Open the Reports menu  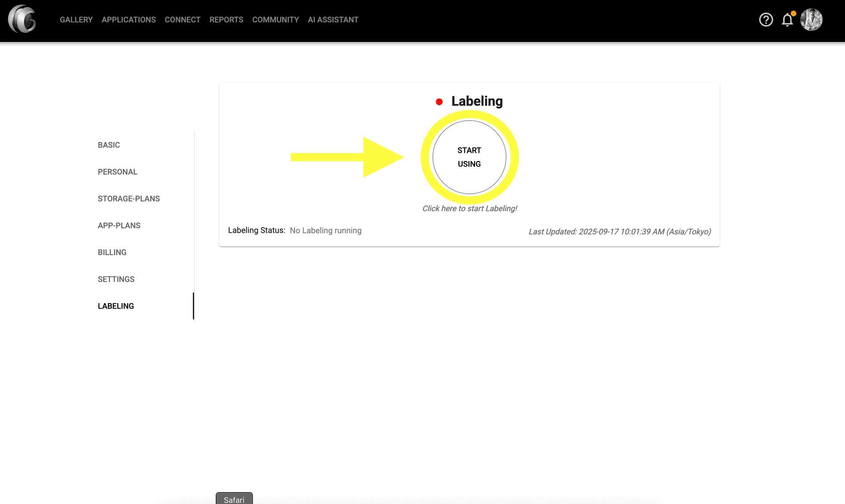click(x=226, y=20)
